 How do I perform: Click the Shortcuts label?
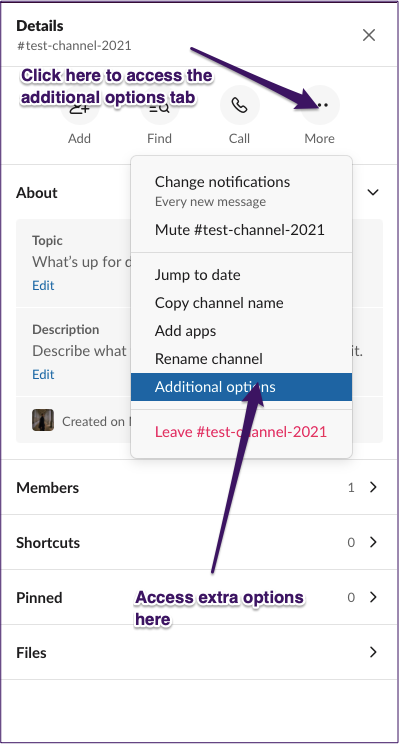48,543
